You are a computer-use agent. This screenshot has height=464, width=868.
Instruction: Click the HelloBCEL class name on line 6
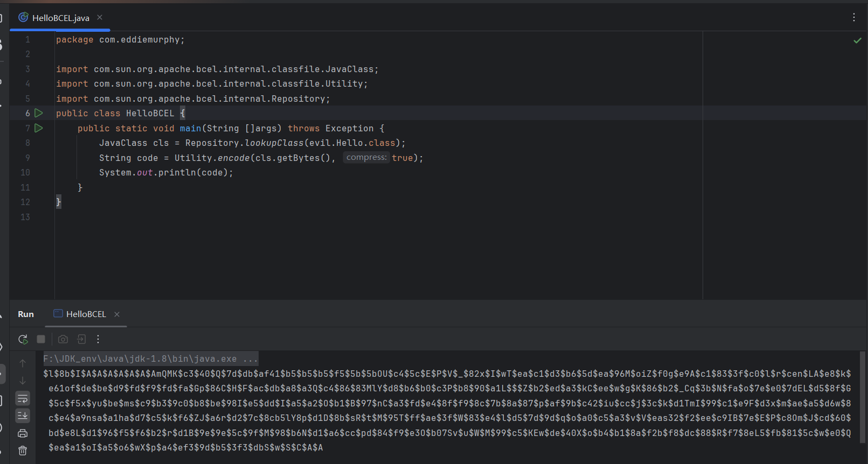point(150,114)
